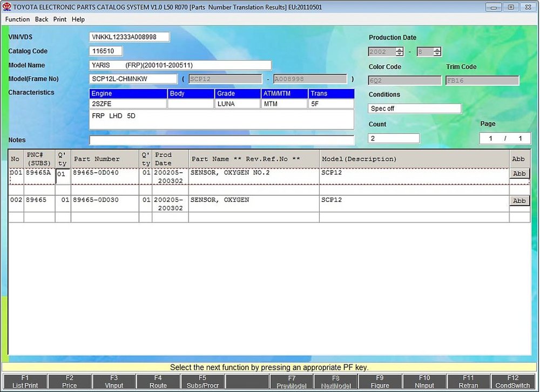Open the Function menu
Viewport: 540px width, 392px height.
[17, 19]
